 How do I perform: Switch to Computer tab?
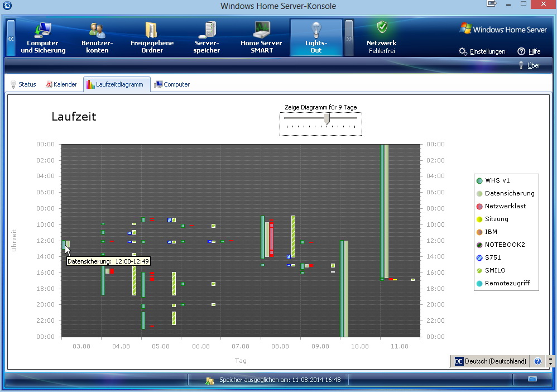pyautogui.click(x=172, y=84)
